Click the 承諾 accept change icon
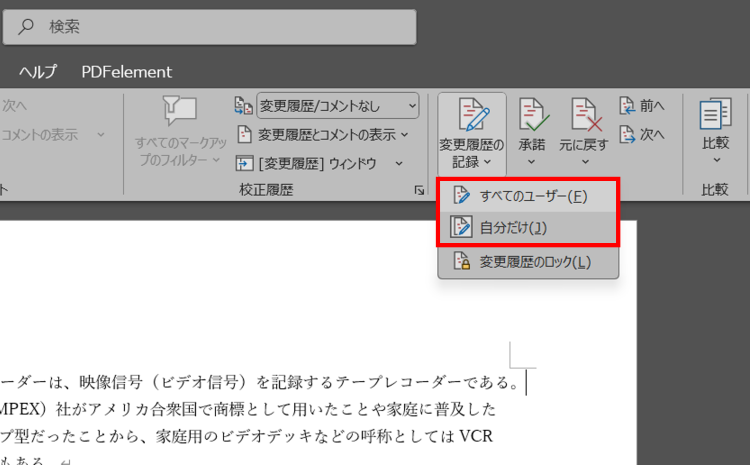The width and height of the screenshot is (750, 465). click(x=532, y=114)
